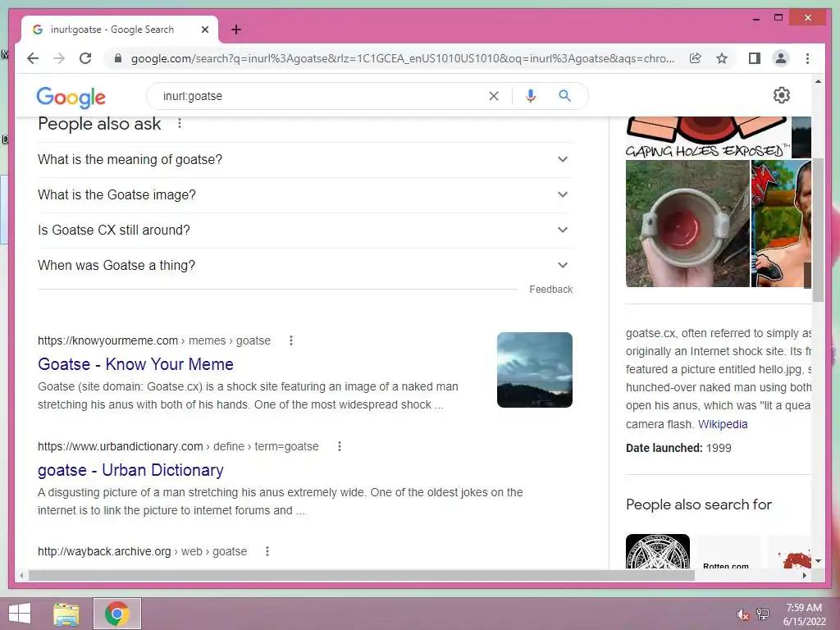Submit search with magnifier icon
This screenshot has width=840, height=630.
[x=564, y=96]
